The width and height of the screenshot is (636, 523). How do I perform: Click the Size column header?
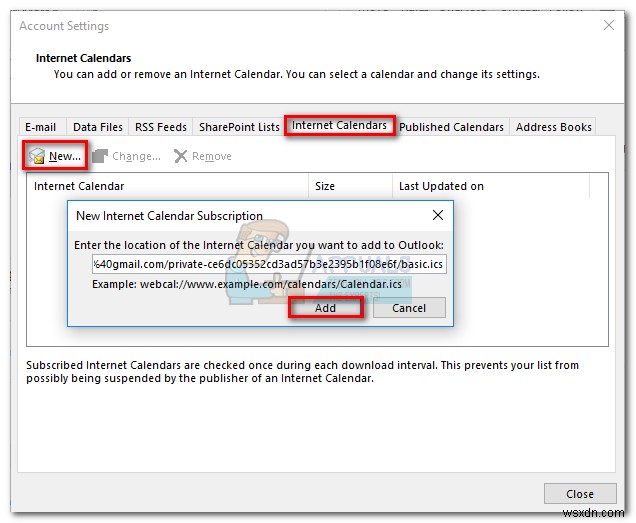pos(350,186)
